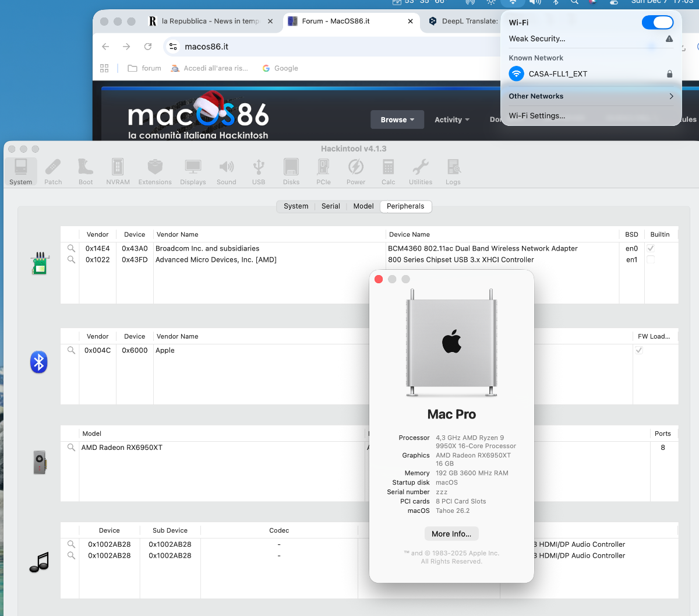Open the Activity dropdown menu
699x616 pixels.
[451, 119]
